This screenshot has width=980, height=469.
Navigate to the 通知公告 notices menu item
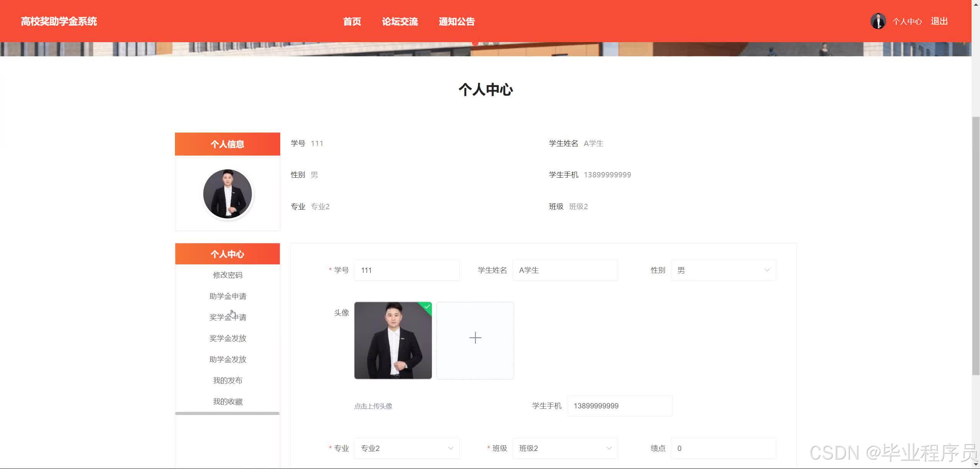click(x=456, y=21)
